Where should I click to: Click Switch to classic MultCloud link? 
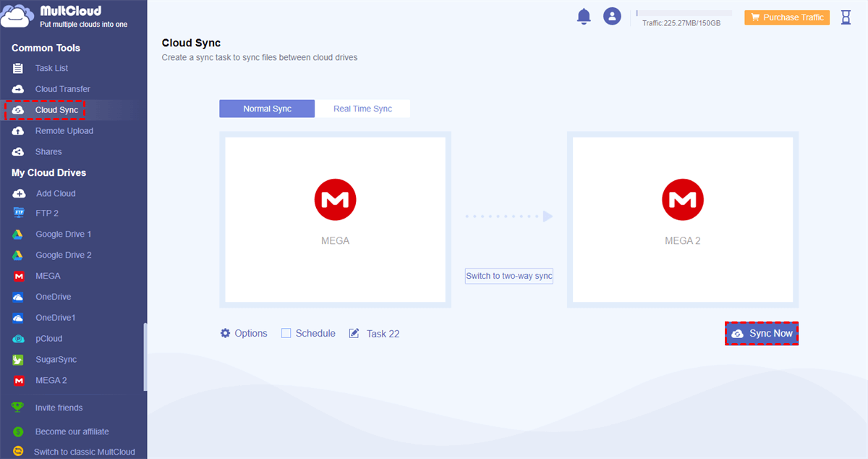[x=85, y=452]
